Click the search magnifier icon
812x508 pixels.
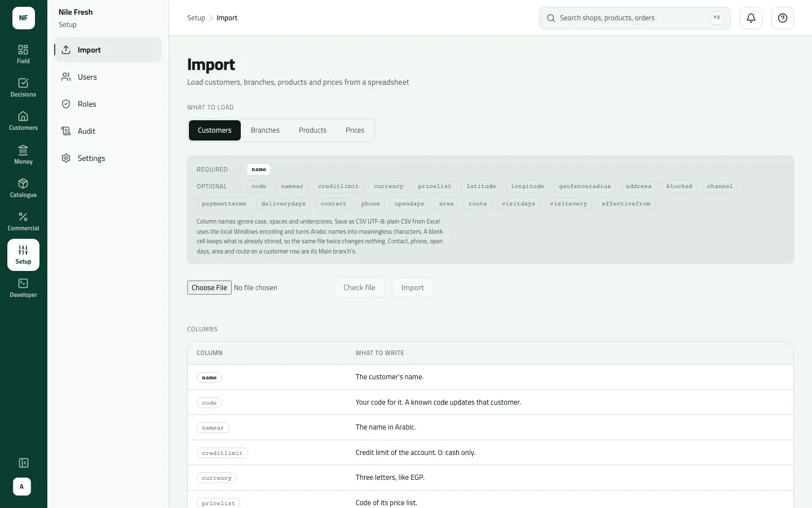551,18
